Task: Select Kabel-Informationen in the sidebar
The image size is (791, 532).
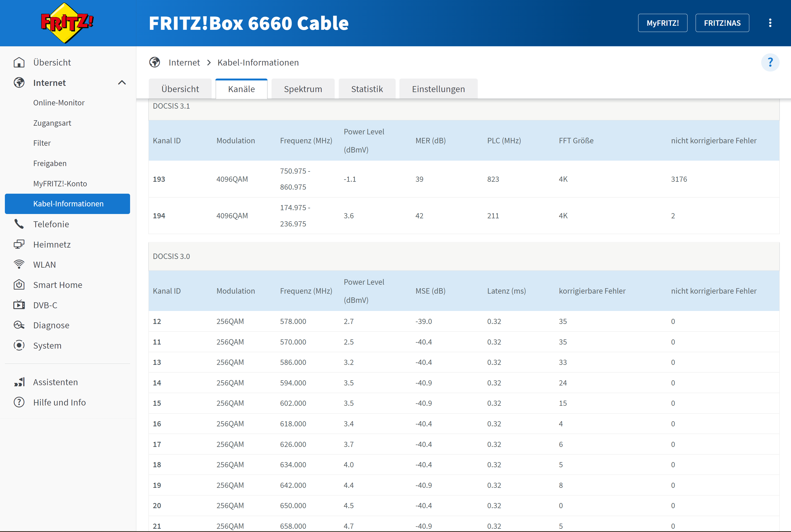Action: click(x=67, y=204)
